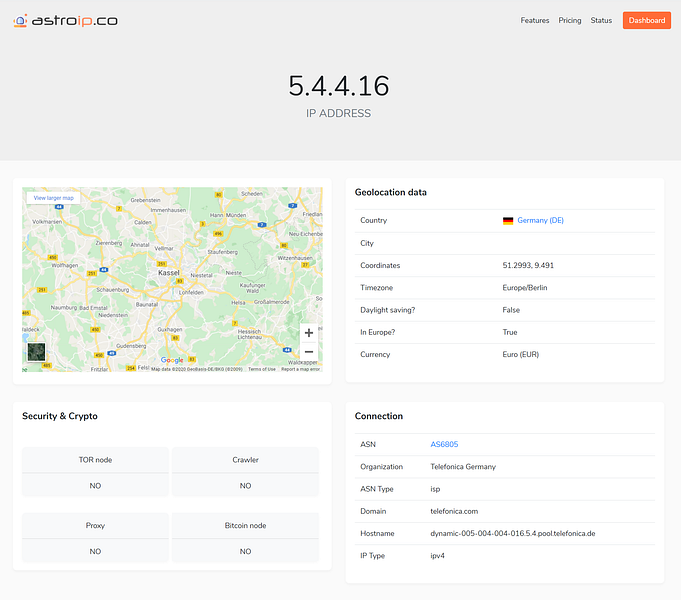This screenshot has width=681, height=600.
Task: Select the ipv4 IP type value
Action: click(437, 556)
